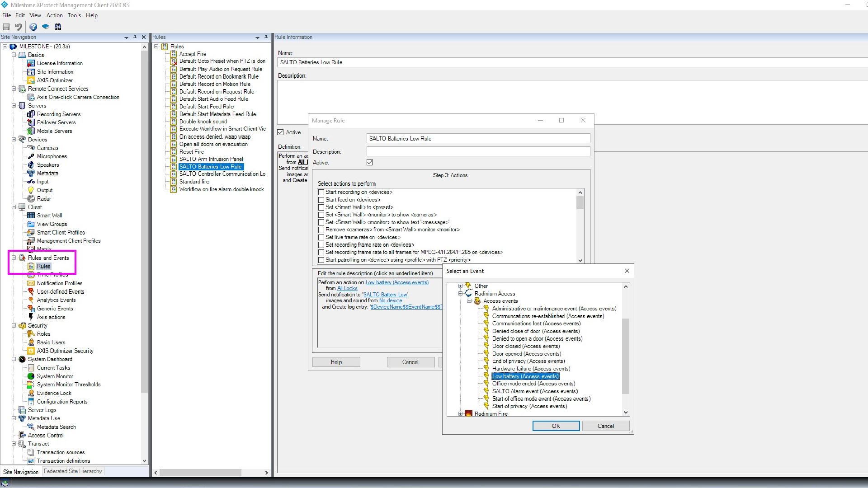The height and width of the screenshot is (488, 868).
Task: Click the Microphones icon
Action: 31,156
